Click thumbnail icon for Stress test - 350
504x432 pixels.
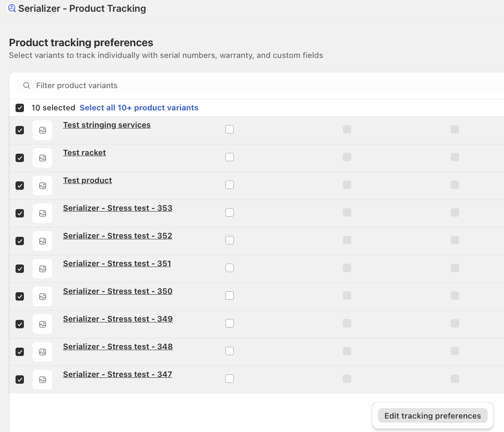[42, 296]
